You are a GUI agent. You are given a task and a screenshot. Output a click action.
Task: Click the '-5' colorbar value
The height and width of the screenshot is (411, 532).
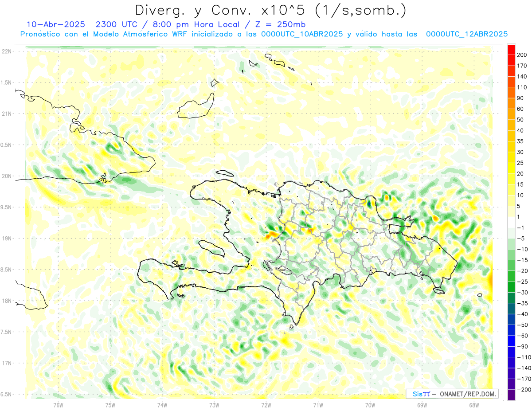tap(522, 239)
